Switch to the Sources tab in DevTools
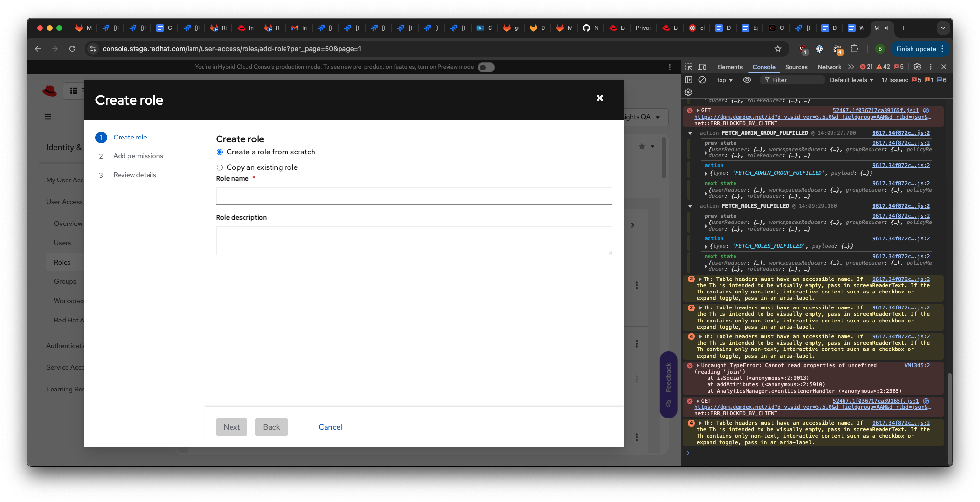This screenshot has width=980, height=502. point(796,67)
